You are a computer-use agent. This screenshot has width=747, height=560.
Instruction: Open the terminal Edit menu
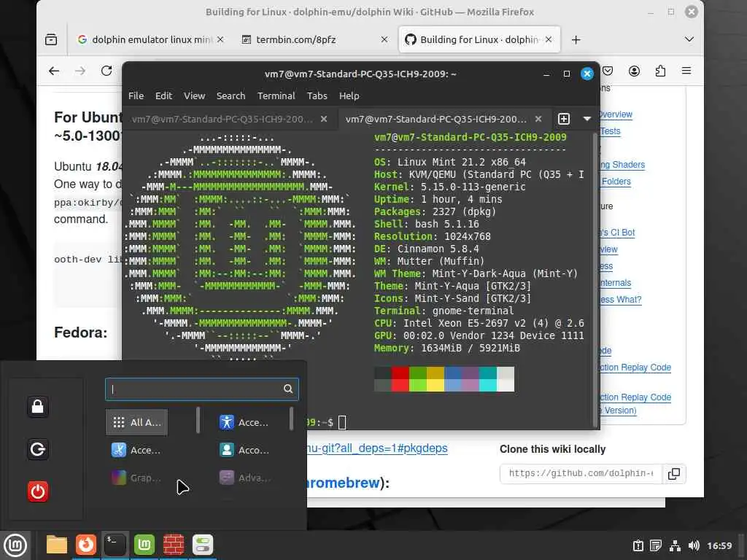(163, 96)
